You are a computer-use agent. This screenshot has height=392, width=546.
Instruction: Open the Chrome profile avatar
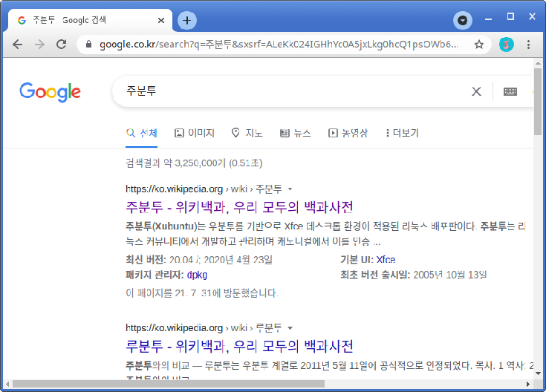(507, 45)
